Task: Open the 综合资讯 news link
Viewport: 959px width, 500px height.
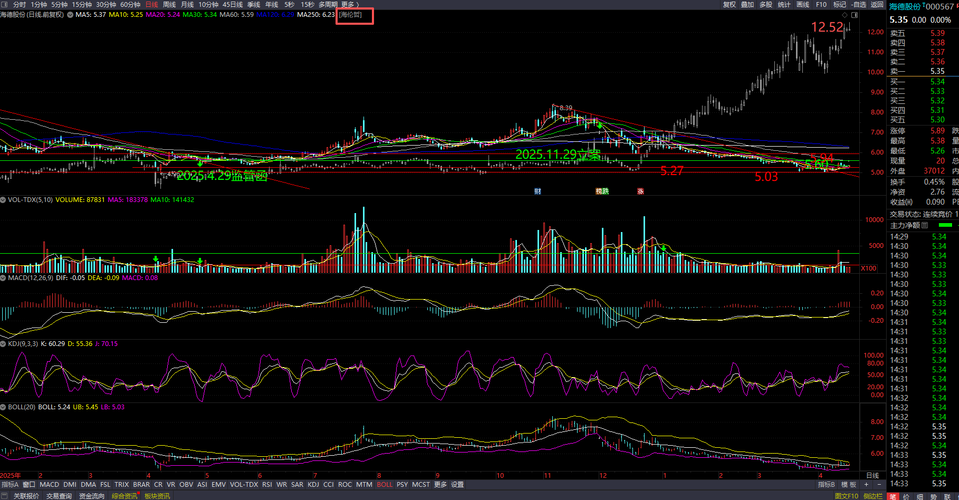Action: 124,495
